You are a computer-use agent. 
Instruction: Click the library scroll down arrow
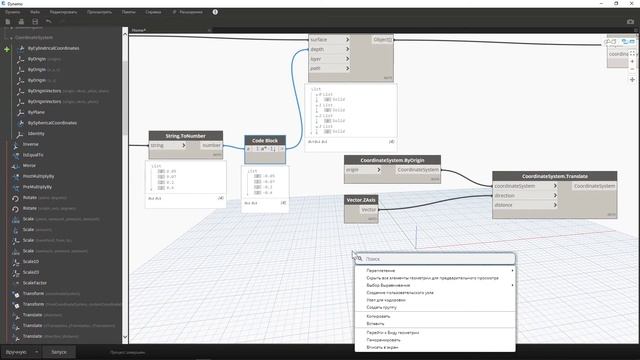125,338
